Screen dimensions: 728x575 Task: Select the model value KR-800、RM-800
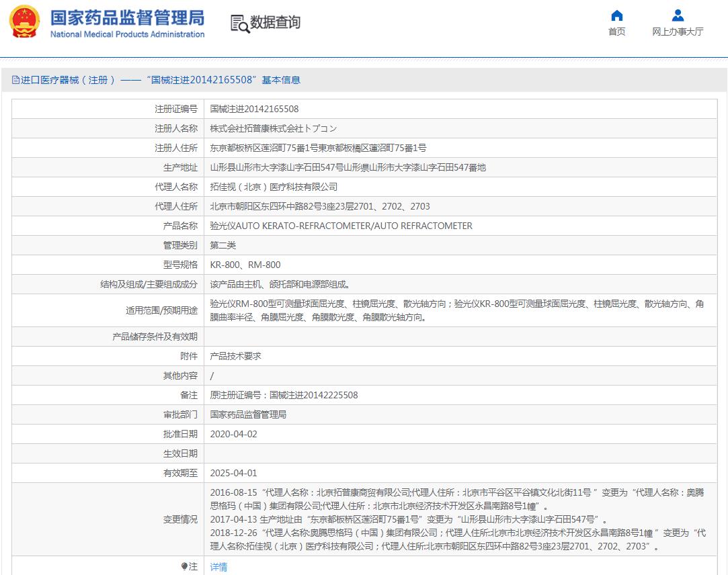tap(245, 265)
